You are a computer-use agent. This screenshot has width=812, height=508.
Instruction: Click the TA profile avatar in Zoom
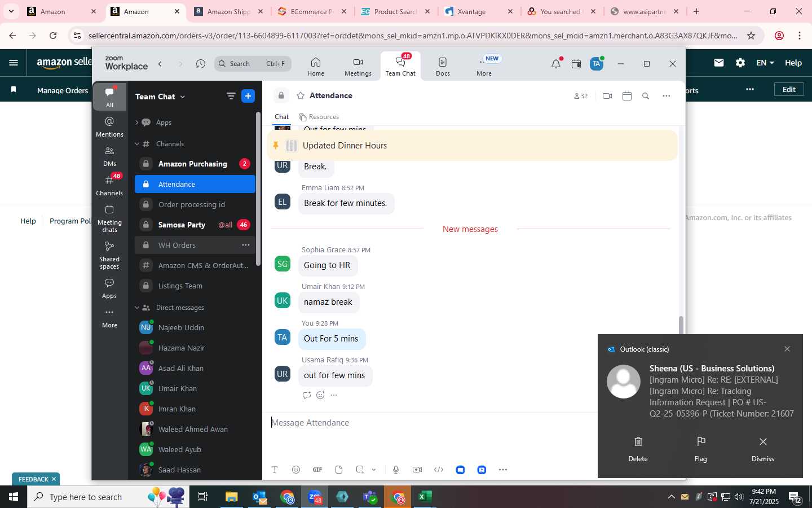click(x=597, y=64)
